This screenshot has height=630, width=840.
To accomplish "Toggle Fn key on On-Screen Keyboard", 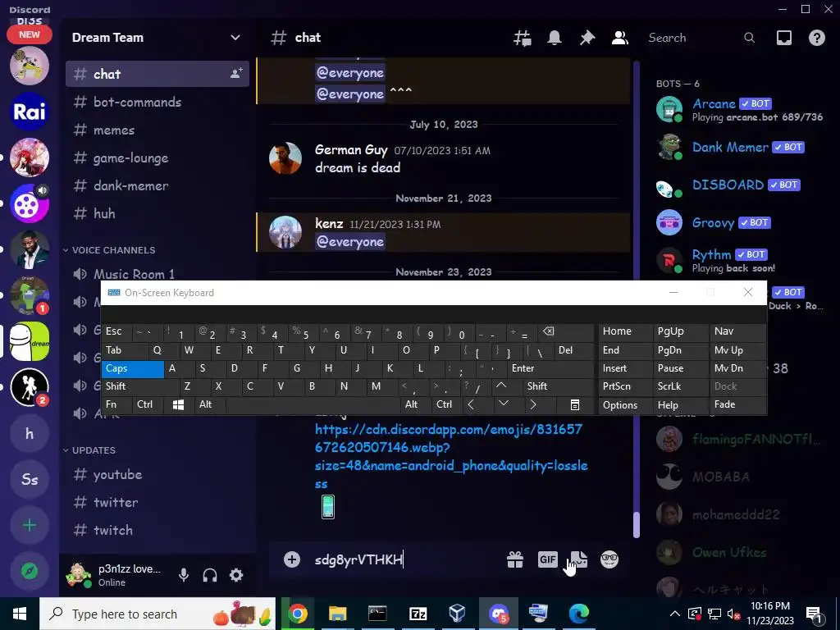I will pyautogui.click(x=116, y=404).
